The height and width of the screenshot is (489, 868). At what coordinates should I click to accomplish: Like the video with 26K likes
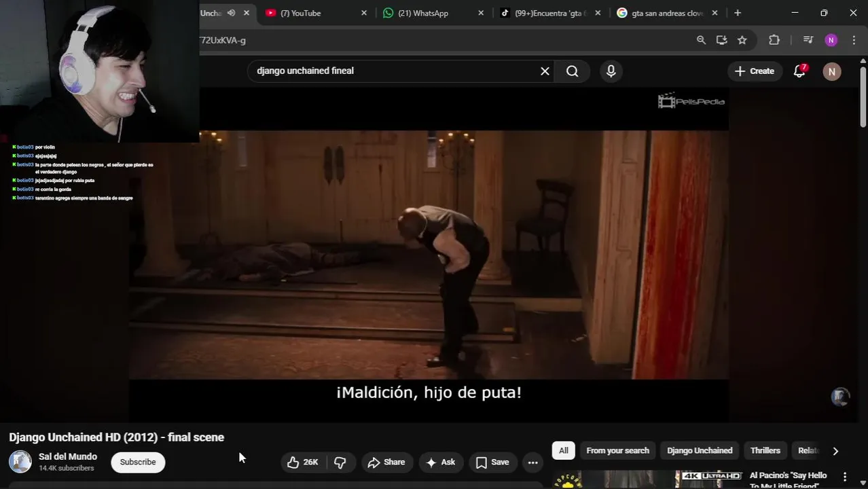(303, 462)
